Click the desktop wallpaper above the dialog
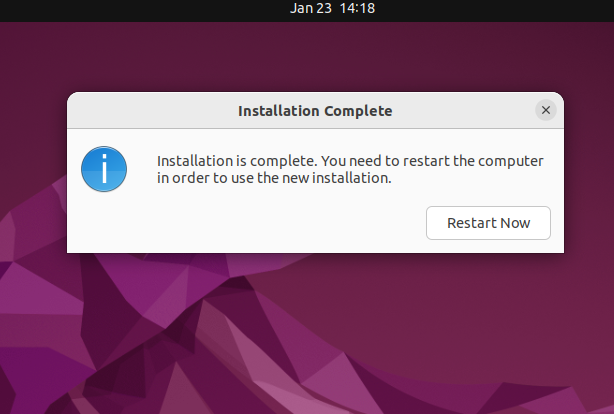Image resolution: width=614 pixels, height=414 pixels. click(x=300, y=55)
